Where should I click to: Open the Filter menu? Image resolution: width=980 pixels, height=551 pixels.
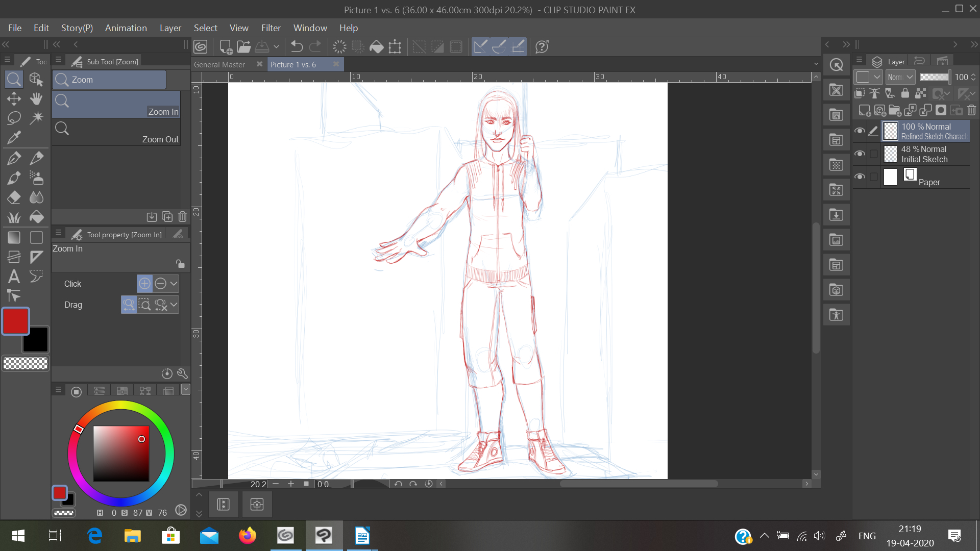tap(271, 28)
